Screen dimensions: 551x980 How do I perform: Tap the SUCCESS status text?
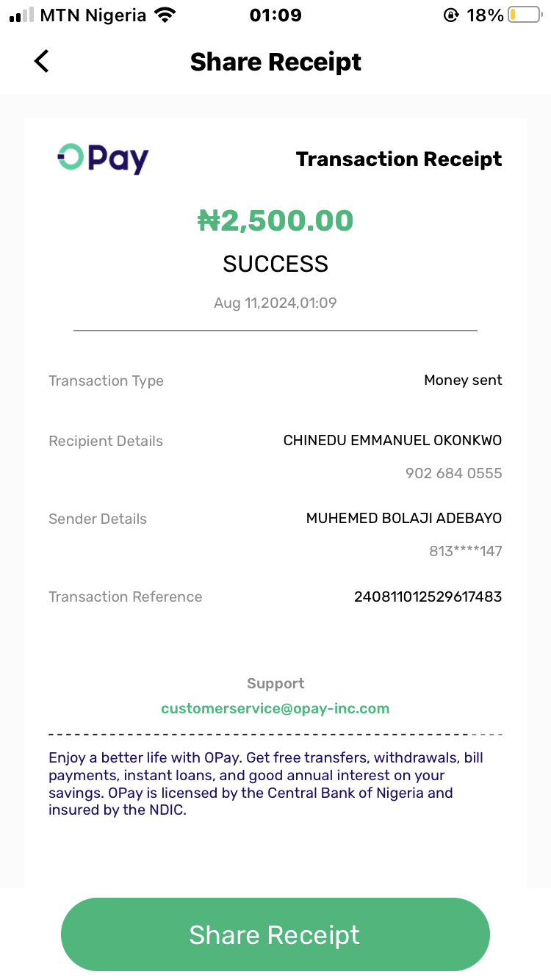275,264
